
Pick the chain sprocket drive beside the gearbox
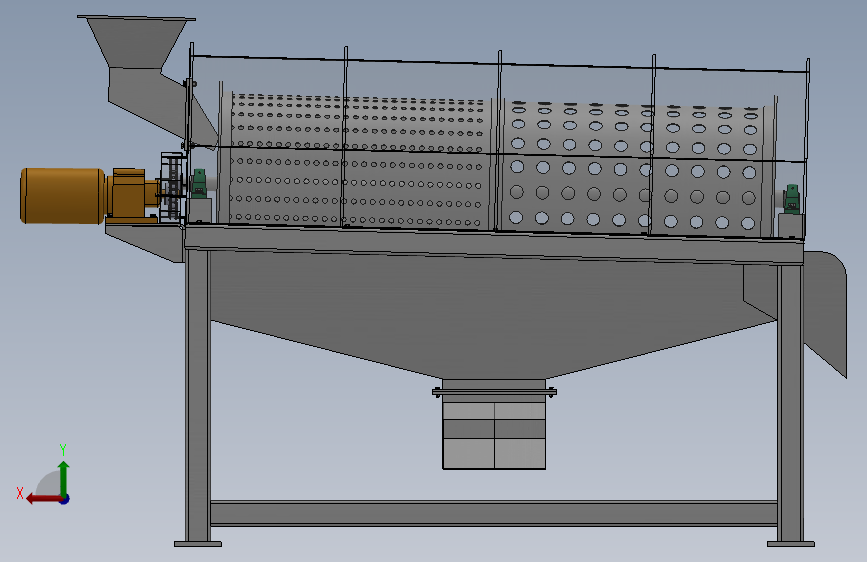(173, 188)
